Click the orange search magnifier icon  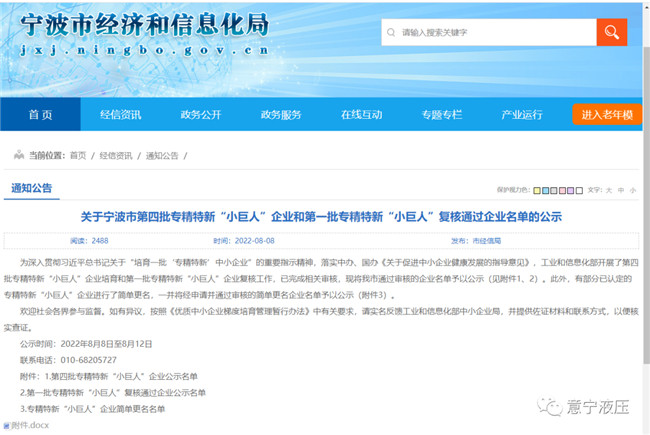click(x=611, y=32)
